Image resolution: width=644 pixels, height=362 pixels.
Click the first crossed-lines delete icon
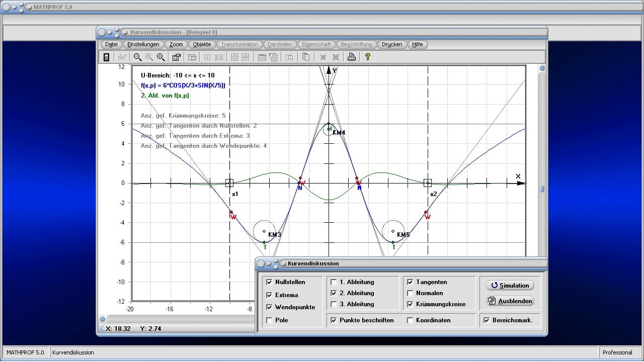(323, 57)
